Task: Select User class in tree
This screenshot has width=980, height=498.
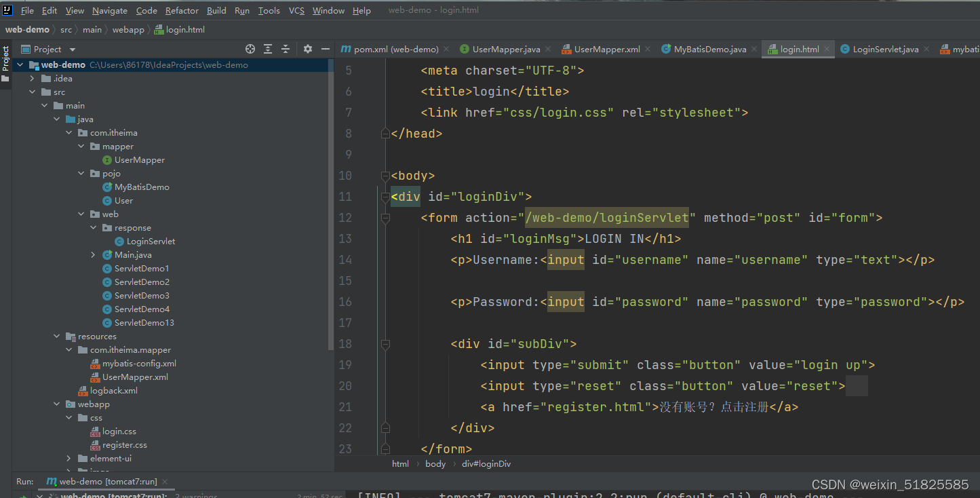Action: 123,201
